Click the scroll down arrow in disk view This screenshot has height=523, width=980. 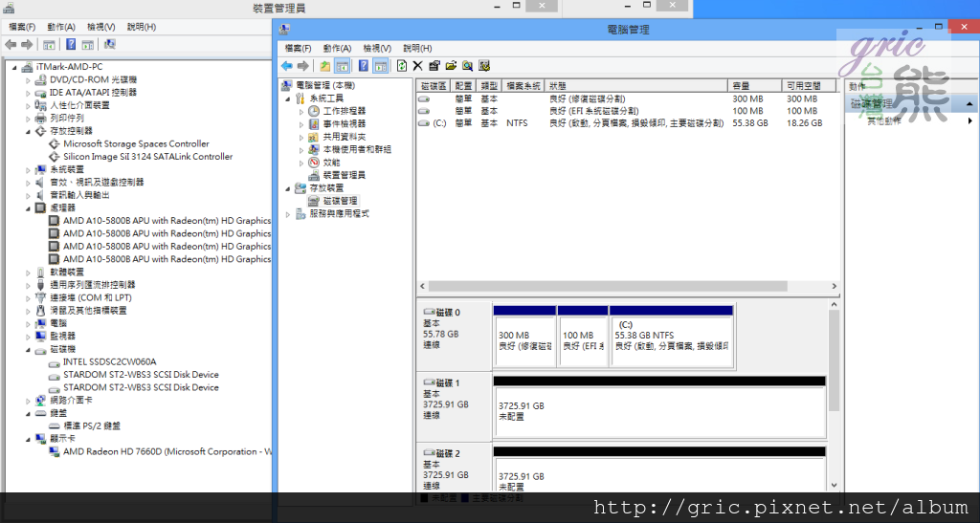coord(834,485)
